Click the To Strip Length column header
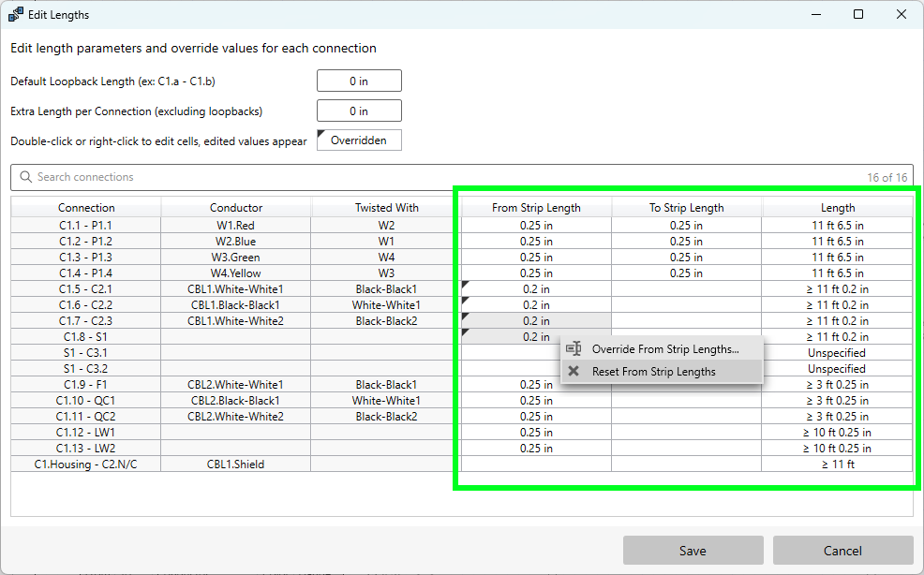 click(x=687, y=207)
